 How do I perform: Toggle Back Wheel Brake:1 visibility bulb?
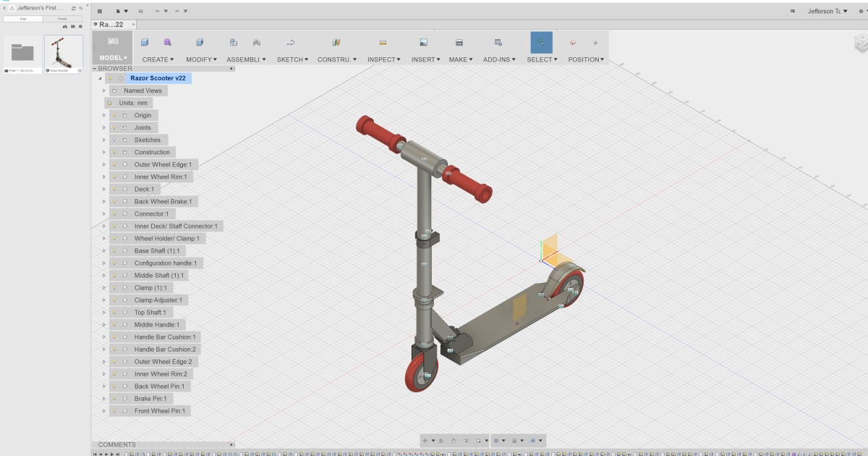115,201
